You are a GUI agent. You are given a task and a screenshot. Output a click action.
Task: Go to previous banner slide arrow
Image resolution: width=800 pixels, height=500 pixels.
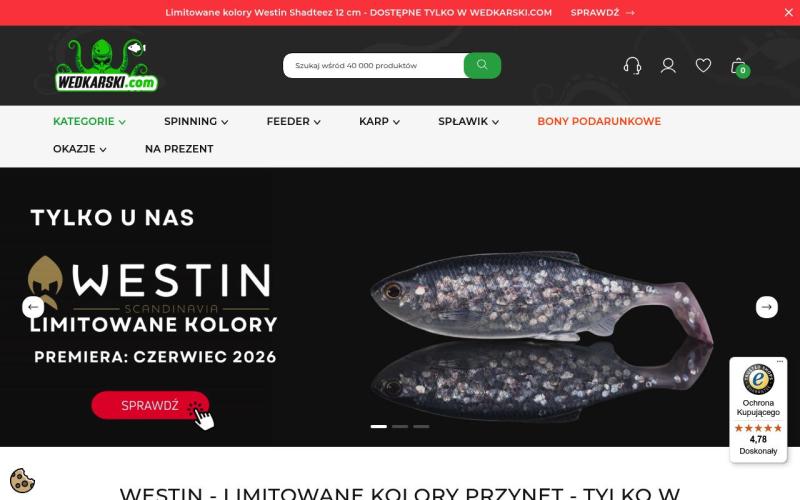point(33,307)
